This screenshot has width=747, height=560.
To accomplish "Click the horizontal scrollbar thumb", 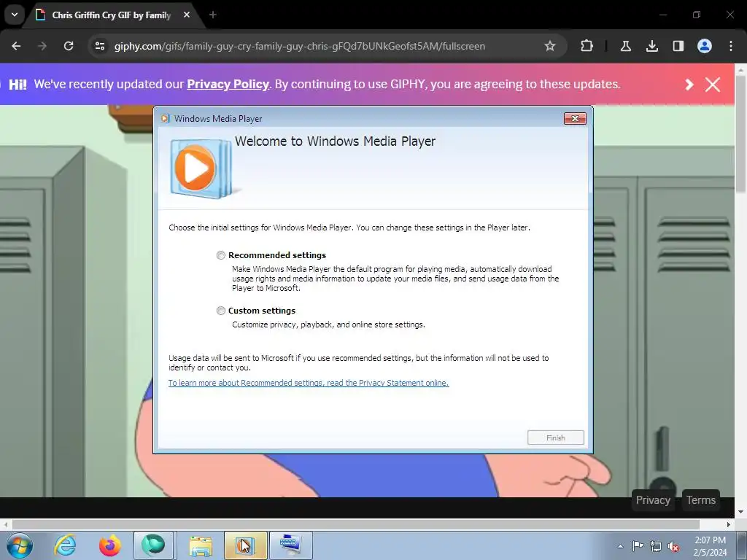I will 355,524.
